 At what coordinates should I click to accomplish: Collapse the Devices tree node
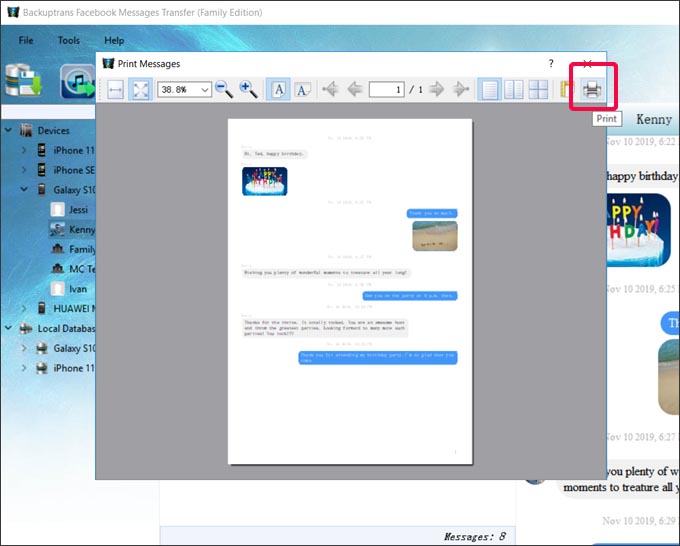pos(8,130)
